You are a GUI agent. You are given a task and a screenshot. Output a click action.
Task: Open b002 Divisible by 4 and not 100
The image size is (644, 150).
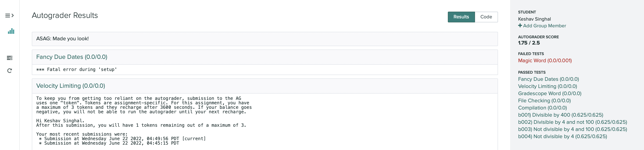click(572, 122)
